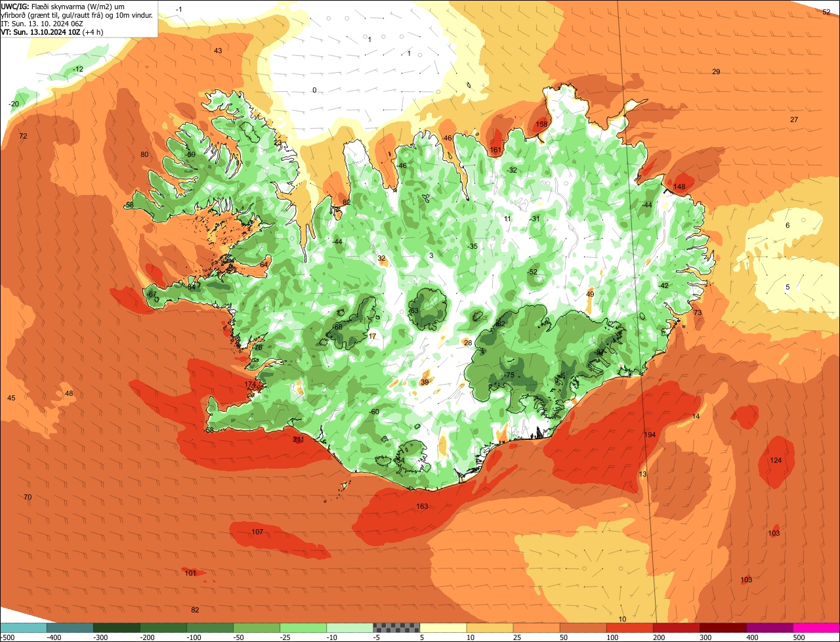Select the map value '-52'
This screenshot has height=642, width=840.
click(x=532, y=272)
